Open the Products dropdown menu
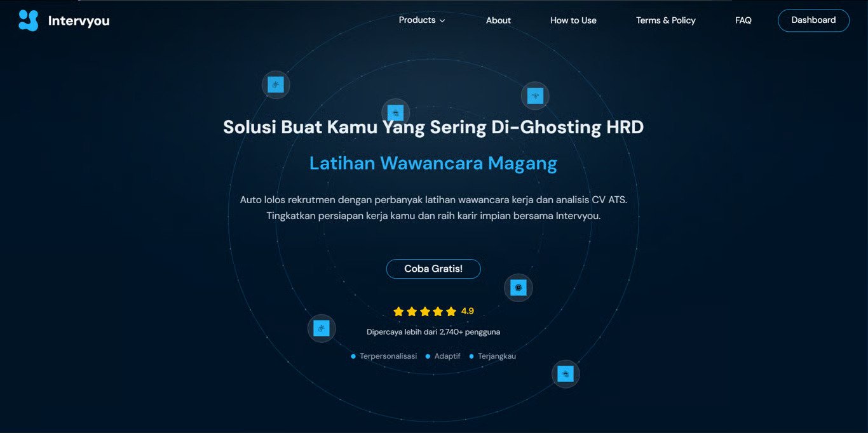 click(x=417, y=20)
